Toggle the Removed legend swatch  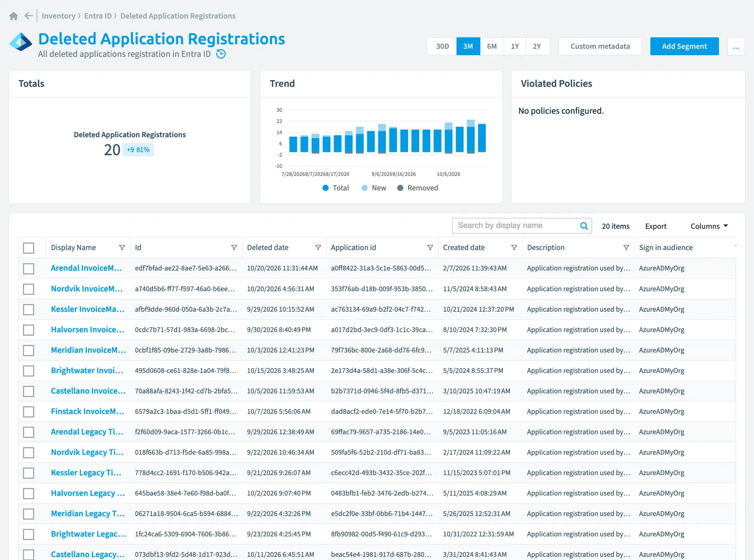click(x=400, y=188)
